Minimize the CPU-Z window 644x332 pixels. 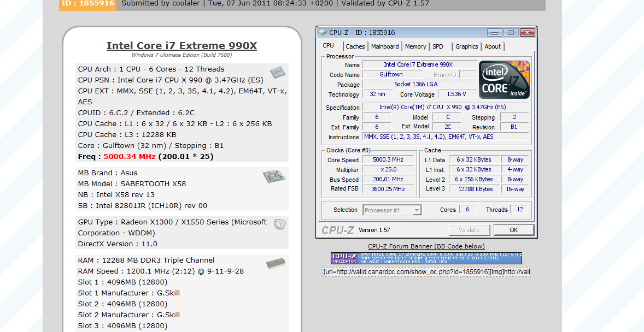(495, 32)
